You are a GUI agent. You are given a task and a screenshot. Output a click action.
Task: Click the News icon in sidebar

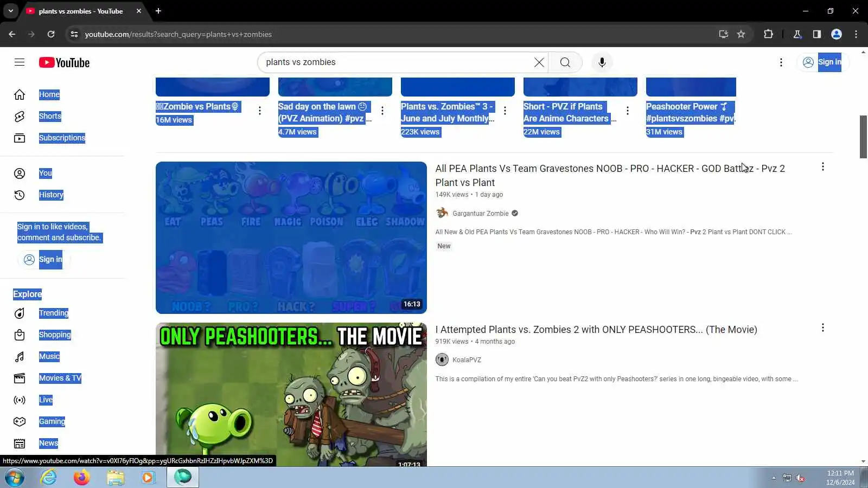(x=20, y=443)
